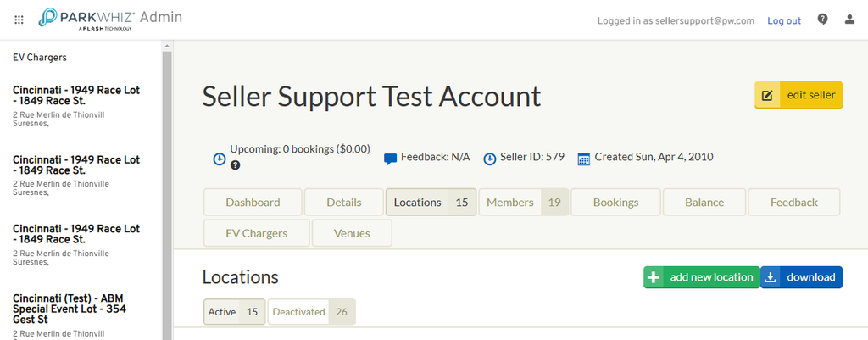Open the help question mark icon

pos(822,20)
